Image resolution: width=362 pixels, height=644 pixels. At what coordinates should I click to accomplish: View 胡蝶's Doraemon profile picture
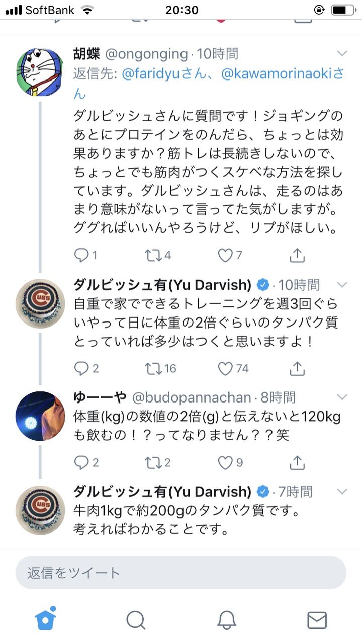pos(41,72)
